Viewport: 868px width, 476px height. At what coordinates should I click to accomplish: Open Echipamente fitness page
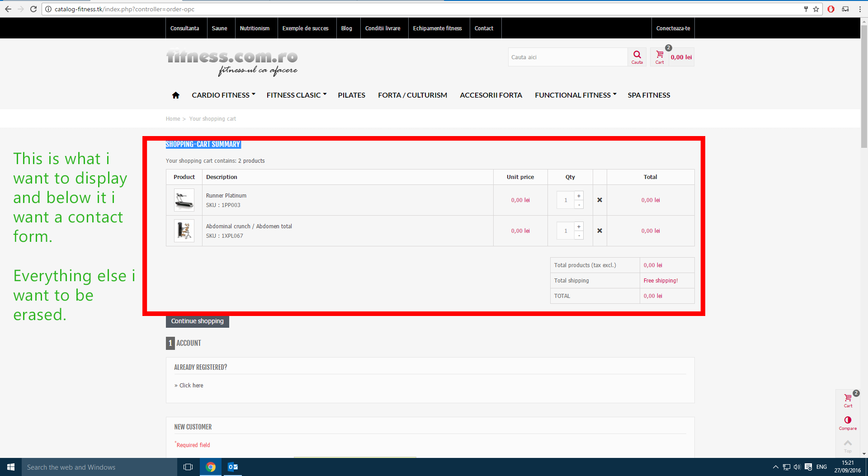[x=438, y=28]
